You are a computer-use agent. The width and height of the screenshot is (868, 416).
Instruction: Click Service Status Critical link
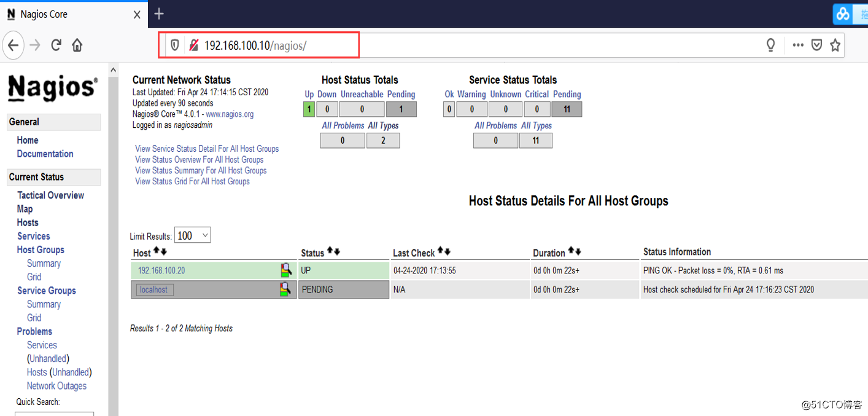pos(537,94)
